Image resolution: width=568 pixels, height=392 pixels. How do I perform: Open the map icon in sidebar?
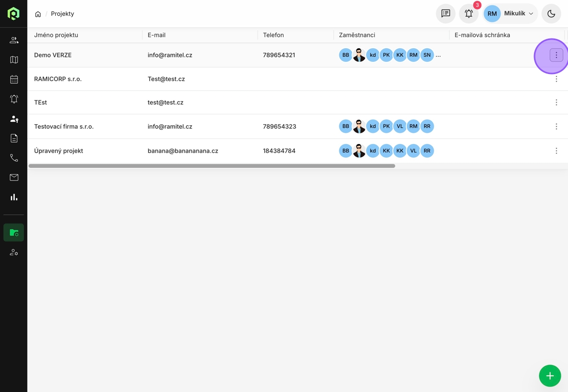(14, 60)
